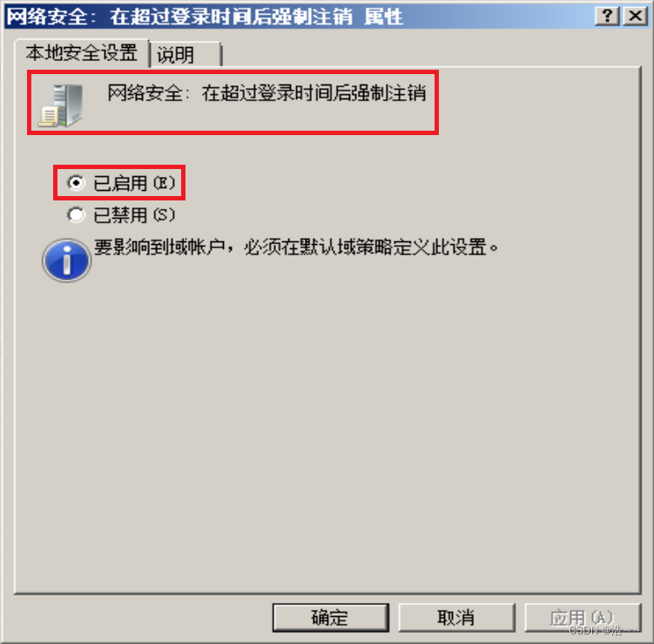
Task: Click the 已禁用 (S) label text
Action: (134, 215)
